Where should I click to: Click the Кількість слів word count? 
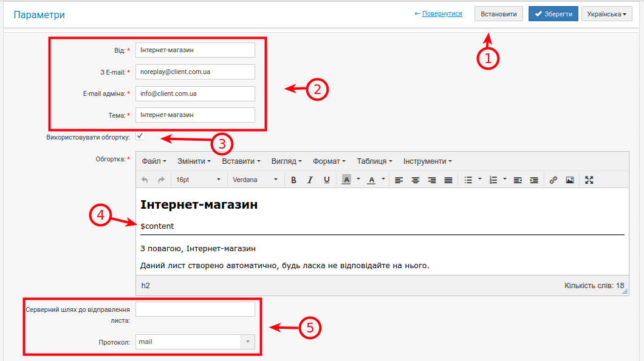pos(594,286)
